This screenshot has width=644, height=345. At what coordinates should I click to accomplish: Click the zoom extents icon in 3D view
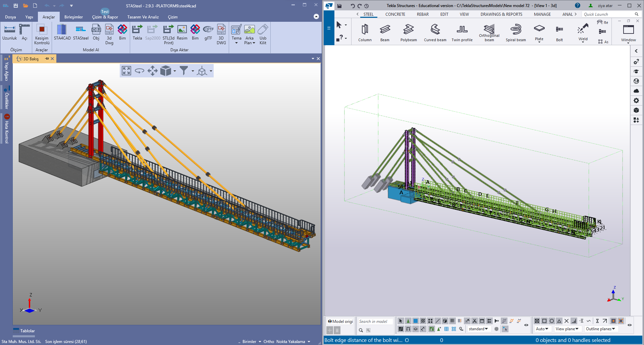126,71
